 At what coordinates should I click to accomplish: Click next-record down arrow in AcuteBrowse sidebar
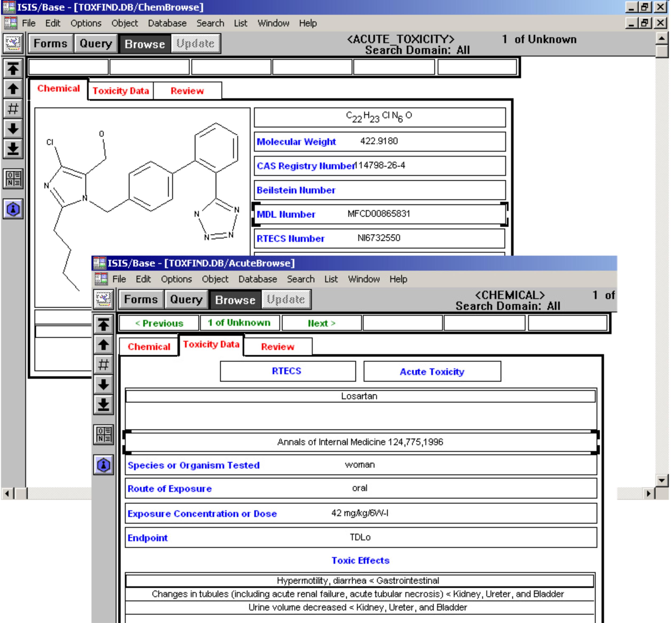103,384
